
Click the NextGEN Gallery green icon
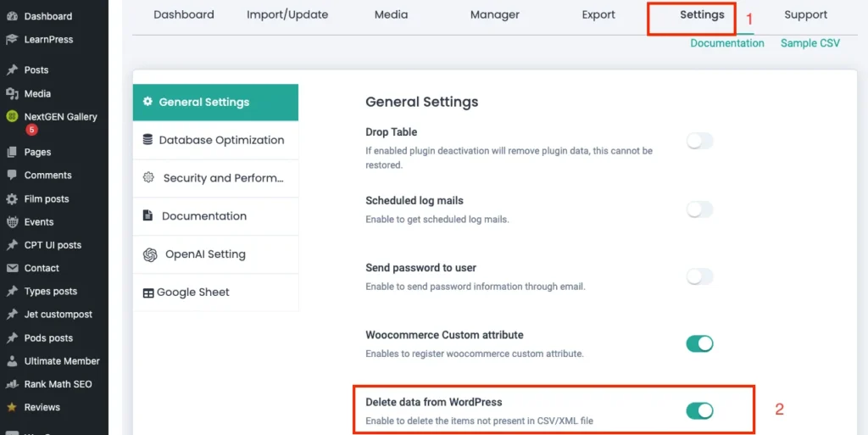pyautogui.click(x=12, y=117)
